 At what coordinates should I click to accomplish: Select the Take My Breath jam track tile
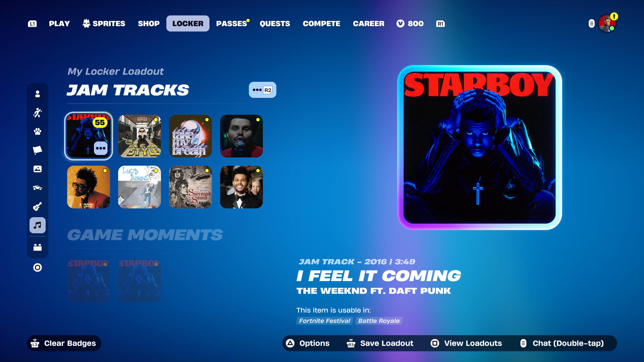[x=191, y=136]
